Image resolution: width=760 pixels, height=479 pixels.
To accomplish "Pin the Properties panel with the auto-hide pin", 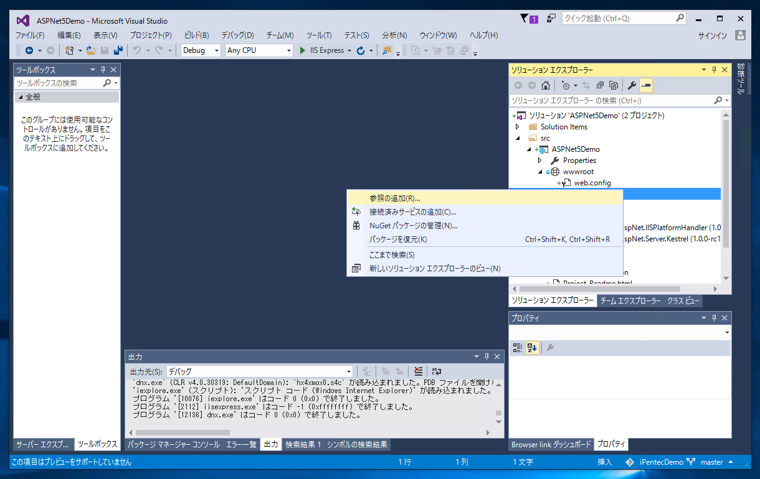I will [x=714, y=318].
